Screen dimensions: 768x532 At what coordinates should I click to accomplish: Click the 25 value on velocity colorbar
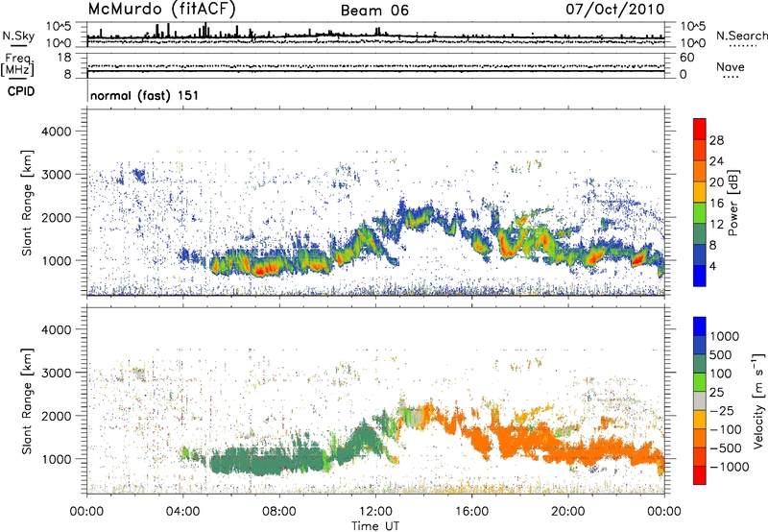(716, 392)
